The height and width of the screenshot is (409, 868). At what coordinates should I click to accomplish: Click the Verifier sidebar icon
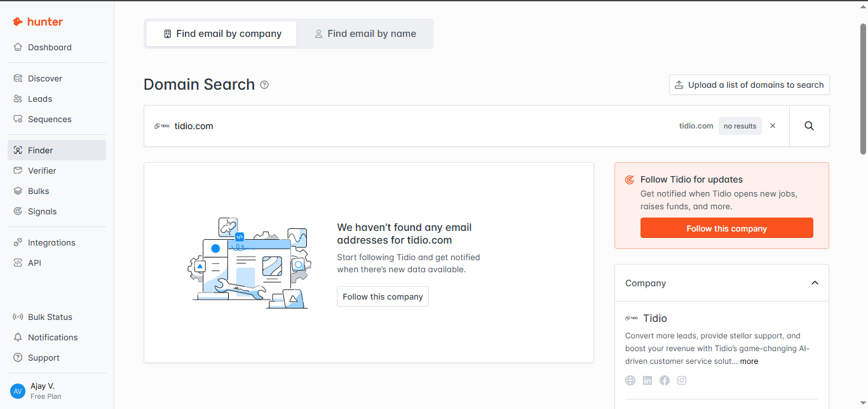pyautogui.click(x=18, y=170)
